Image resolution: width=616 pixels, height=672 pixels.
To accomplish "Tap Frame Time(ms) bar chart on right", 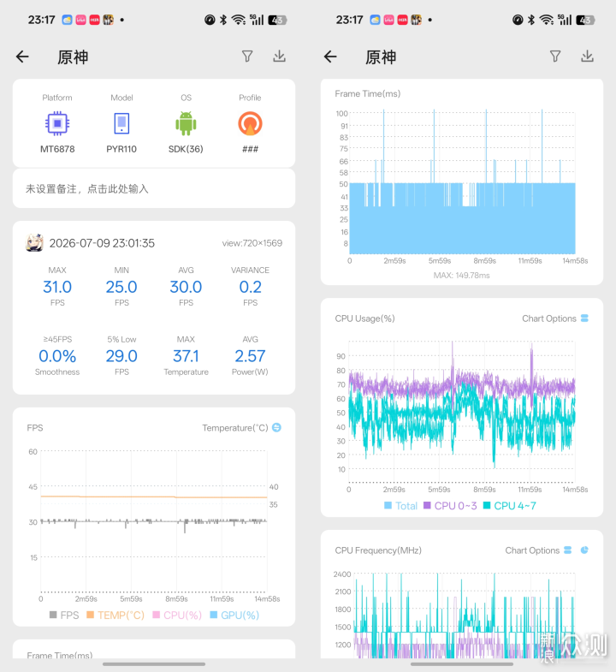I will [x=462, y=181].
